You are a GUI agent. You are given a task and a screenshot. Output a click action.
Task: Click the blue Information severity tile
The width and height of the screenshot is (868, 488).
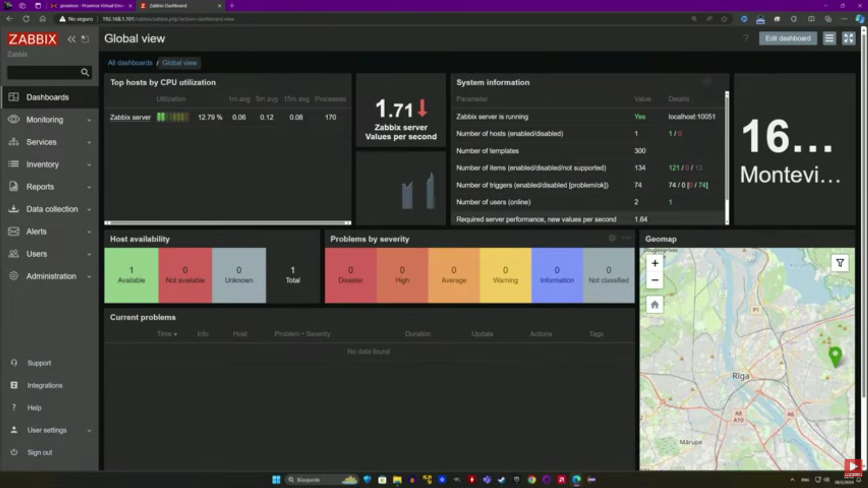click(557, 275)
